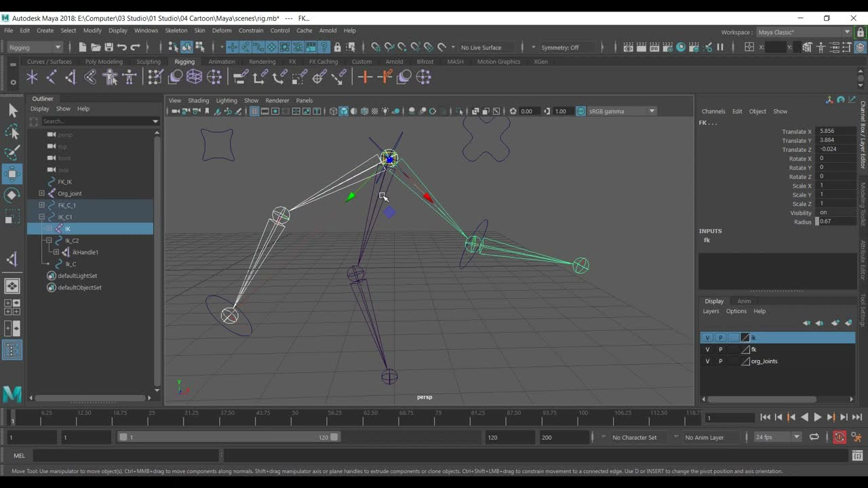Open the Render View clapperboard-eye icon

pos(629,47)
